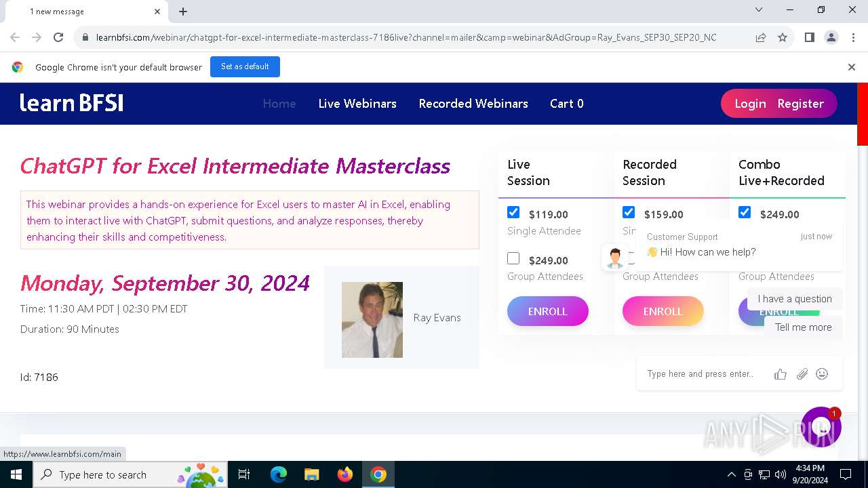Open the Chrome side panel icon

[x=809, y=37]
